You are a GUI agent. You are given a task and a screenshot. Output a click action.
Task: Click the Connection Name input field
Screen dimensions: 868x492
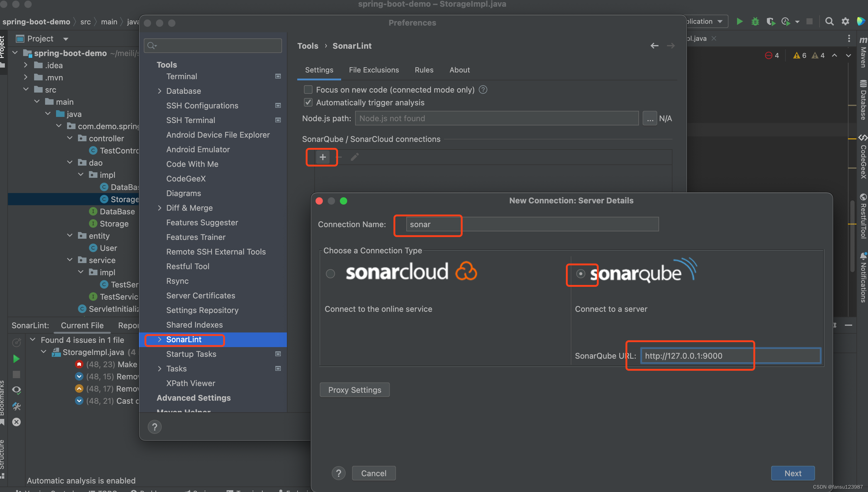tap(532, 224)
